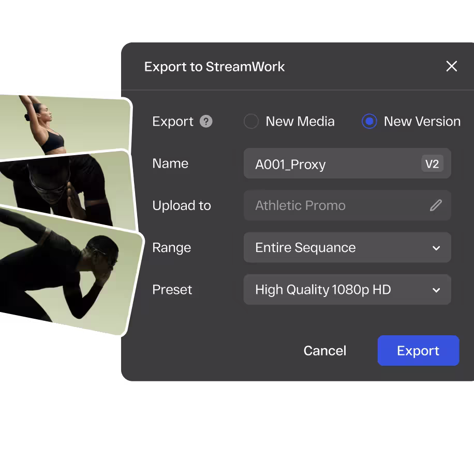Image resolution: width=474 pixels, height=476 pixels.
Task: Click the Preset label
Action: (x=172, y=290)
